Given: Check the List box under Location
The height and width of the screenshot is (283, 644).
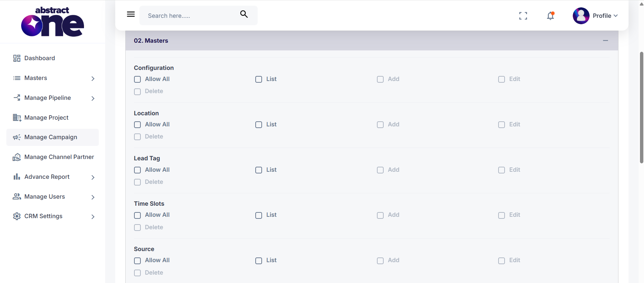Looking at the screenshot, I should [259, 125].
